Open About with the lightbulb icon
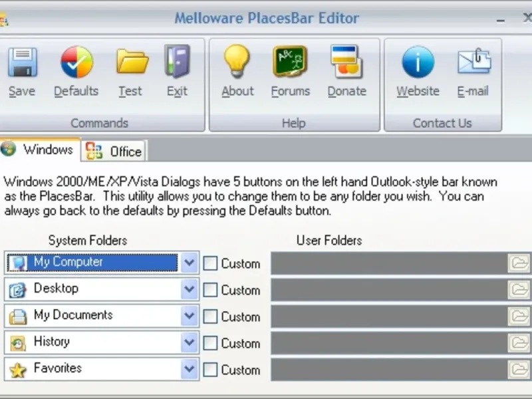532x399 pixels. pyautogui.click(x=237, y=61)
